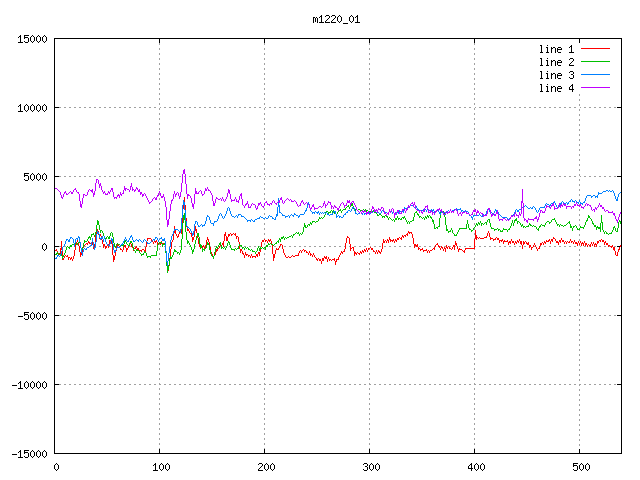Viewport: 640px width, 480px height.
Task: Click the line sample beside 'line 4'
Action: pyautogui.click(x=595, y=88)
